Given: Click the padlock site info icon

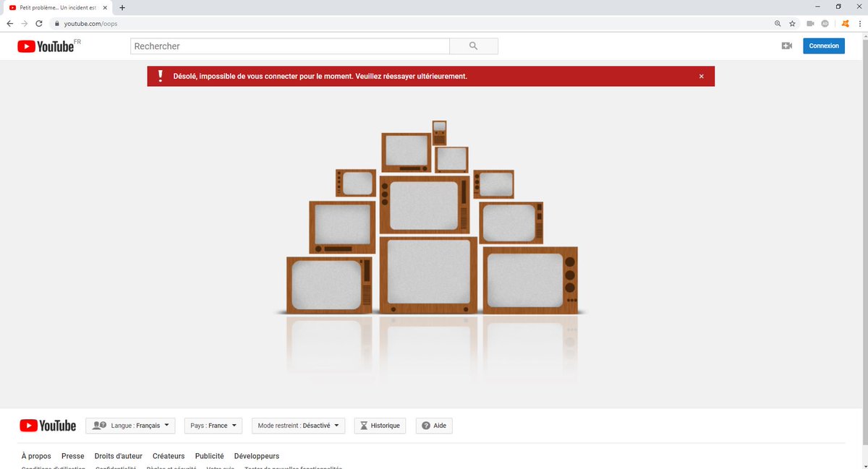Looking at the screenshot, I should pyautogui.click(x=57, y=23).
